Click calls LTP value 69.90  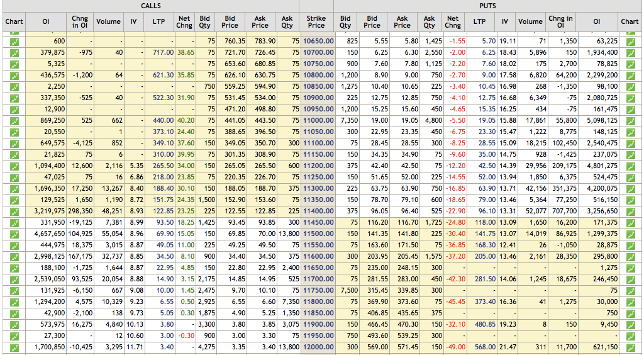coord(165,234)
